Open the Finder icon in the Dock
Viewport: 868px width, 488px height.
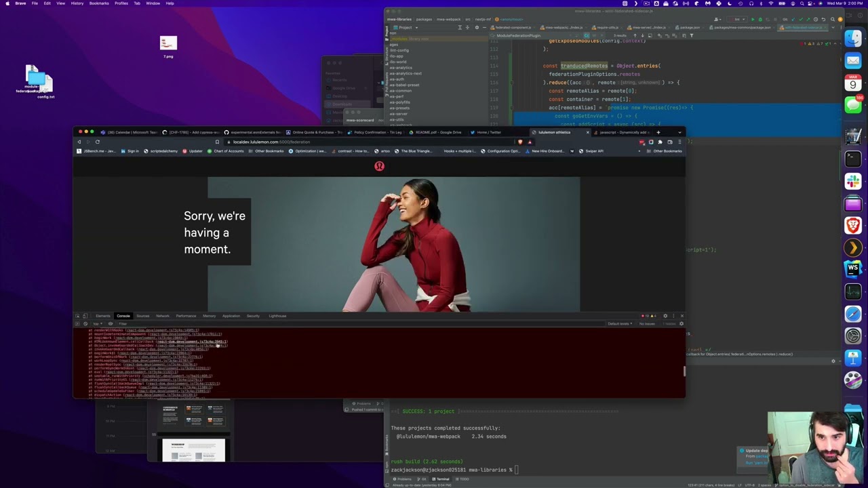(x=853, y=38)
